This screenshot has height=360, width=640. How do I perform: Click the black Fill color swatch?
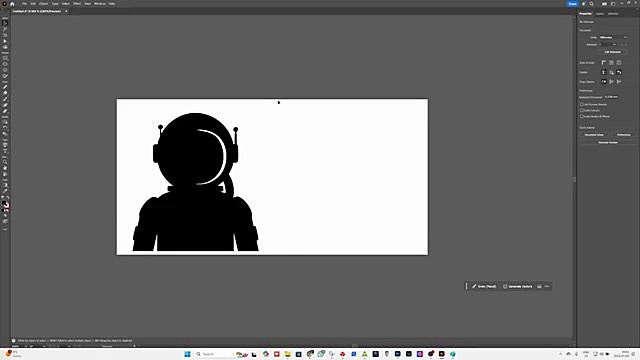pyautogui.click(x=4, y=203)
